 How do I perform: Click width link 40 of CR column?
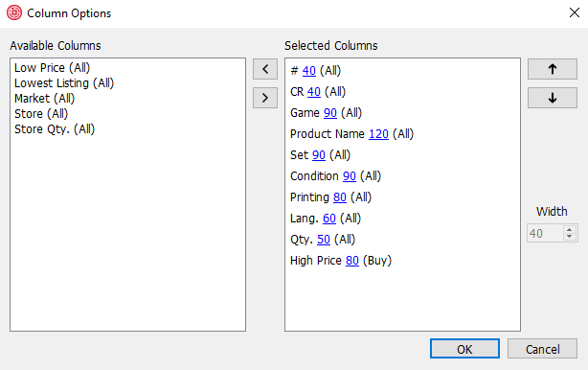tap(314, 92)
